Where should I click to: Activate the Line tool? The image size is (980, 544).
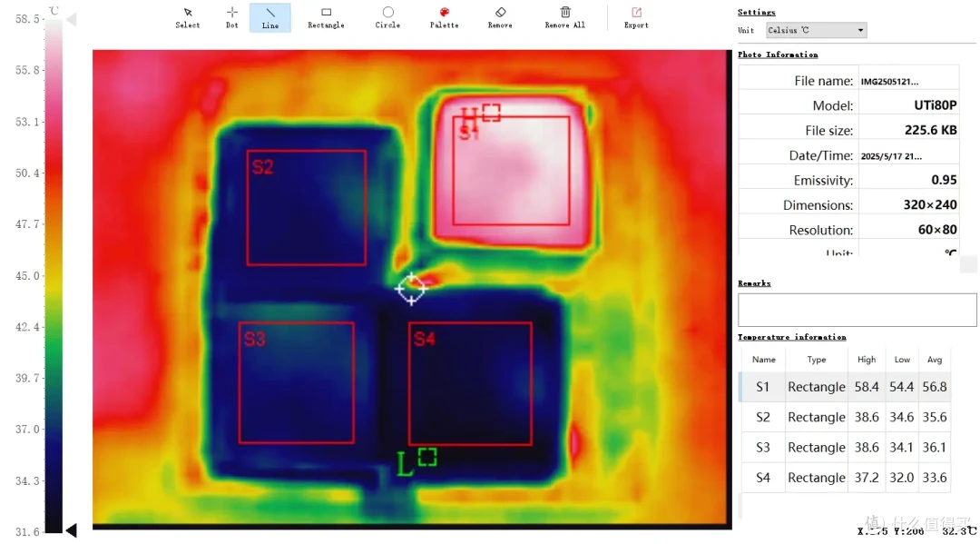(x=270, y=18)
